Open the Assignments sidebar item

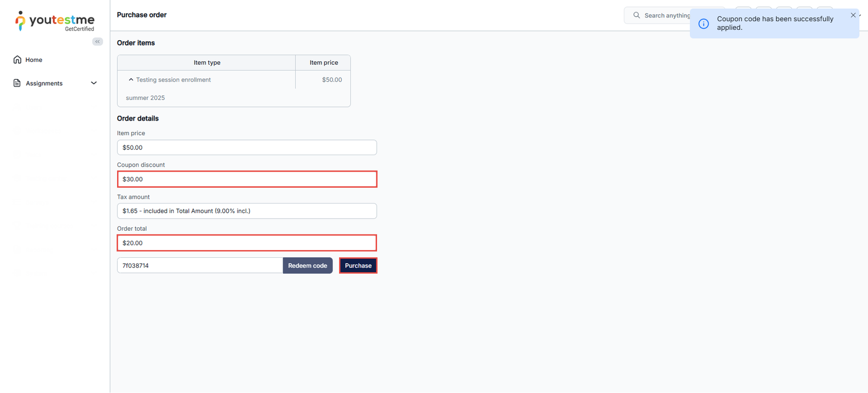click(x=44, y=83)
